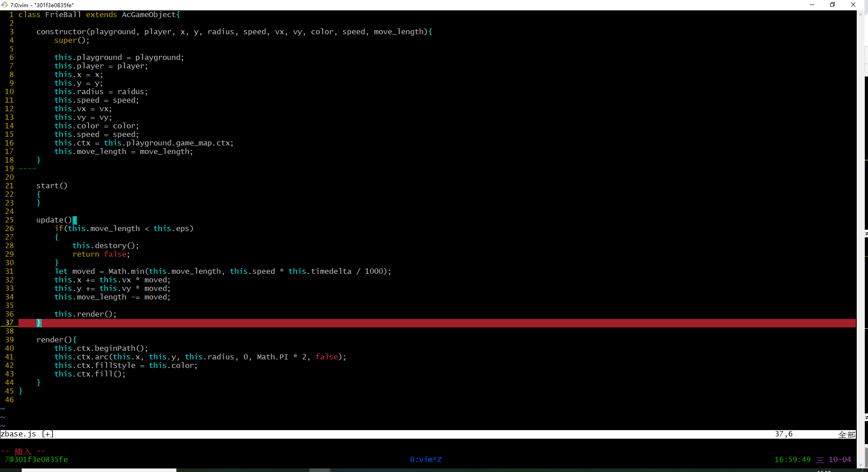Click the zbase.js [+] file name in status line
Screen dimensions: 868x472
pyautogui.click(x=27, y=434)
